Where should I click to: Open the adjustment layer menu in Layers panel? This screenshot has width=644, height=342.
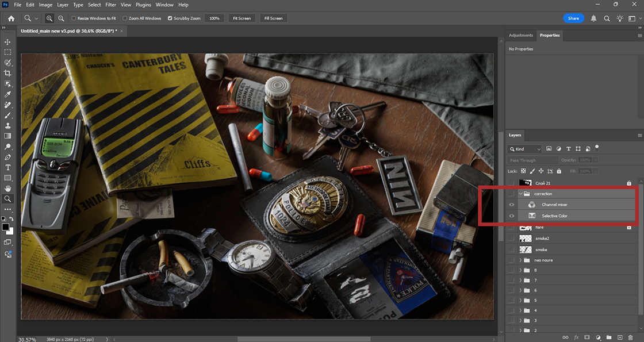pyautogui.click(x=599, y=337)
